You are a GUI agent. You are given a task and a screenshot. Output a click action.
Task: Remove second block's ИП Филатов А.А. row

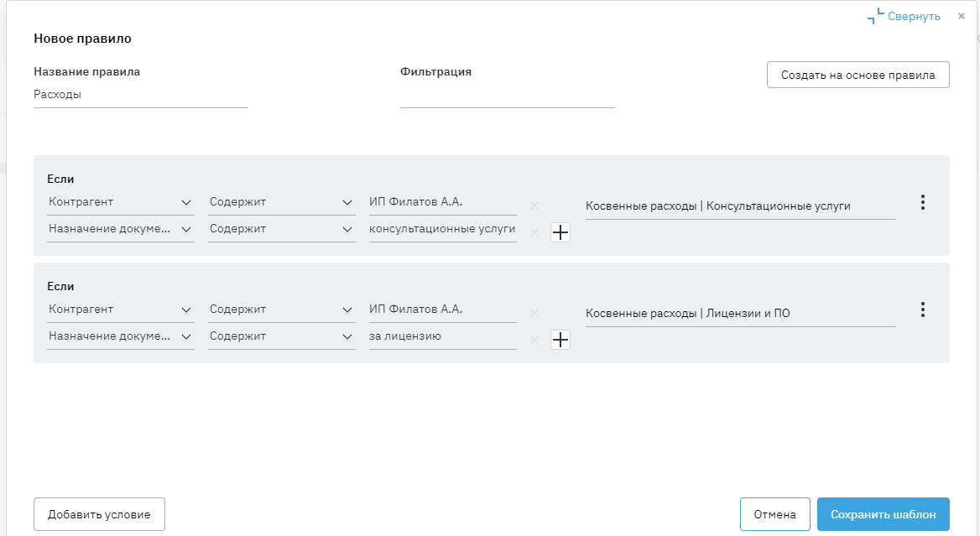pyautogui.click(x=534, y=313)
